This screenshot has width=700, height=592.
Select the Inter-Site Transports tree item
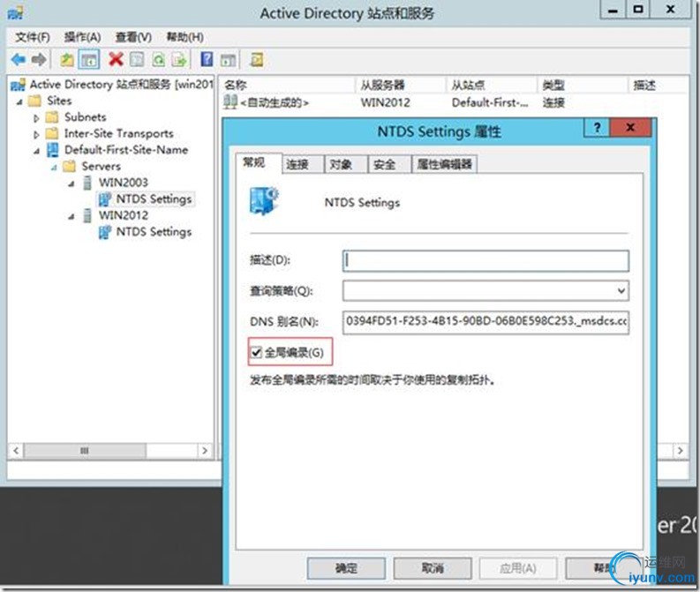point(119,133)
